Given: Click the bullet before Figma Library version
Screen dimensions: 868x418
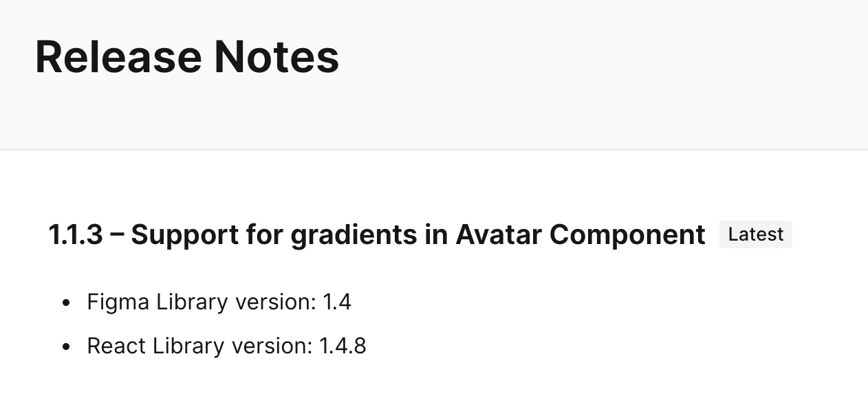Looking at the screenshot, I should [x=66, y=302].
